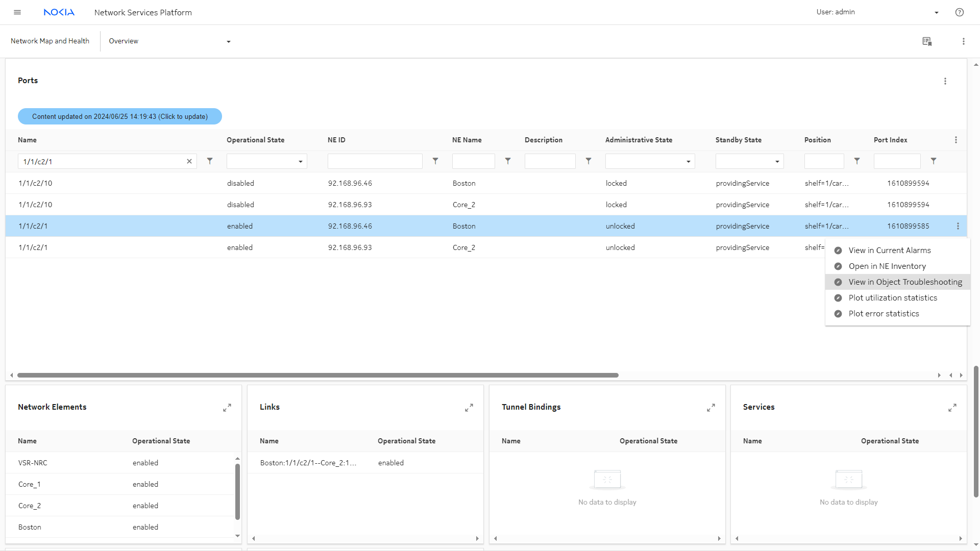This screenshot has width=980, height=551.
Task: Click the Ports table horizontal scrollbar
Action: click(317, 375)
